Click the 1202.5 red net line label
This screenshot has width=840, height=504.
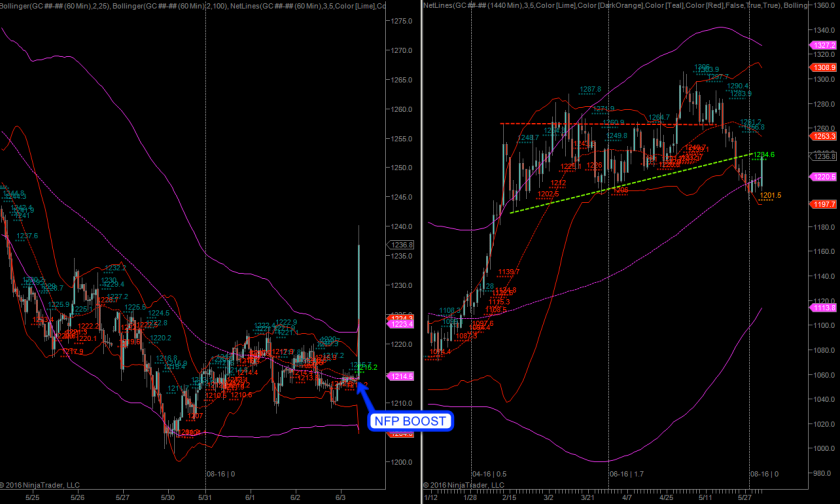pos(548,194)
